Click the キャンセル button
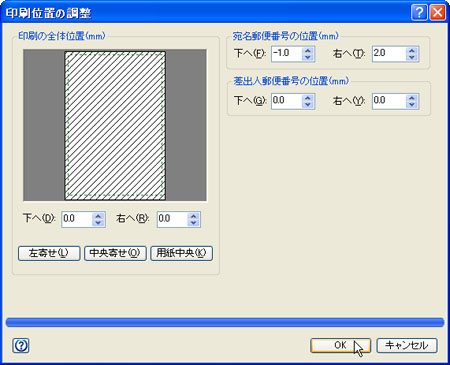The height and width of the screenshot is (365, 450). (407, 346)
